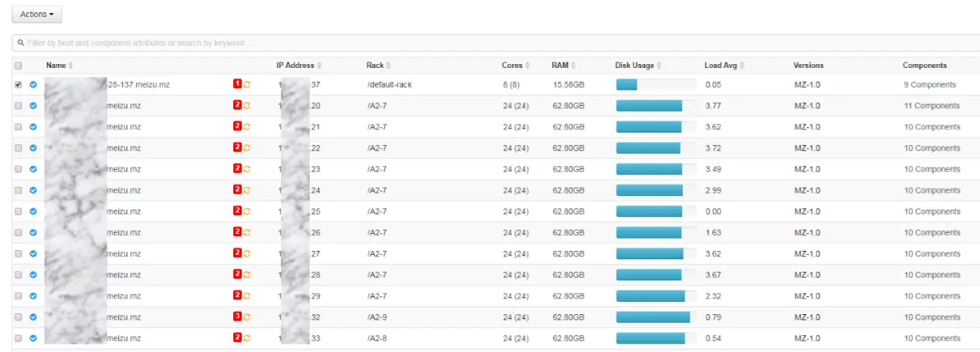This screenshot has width=980, height=352.
Task: Sort hosts by RAM column arrows
Action: pyautogui.click(x=573, y=66)
